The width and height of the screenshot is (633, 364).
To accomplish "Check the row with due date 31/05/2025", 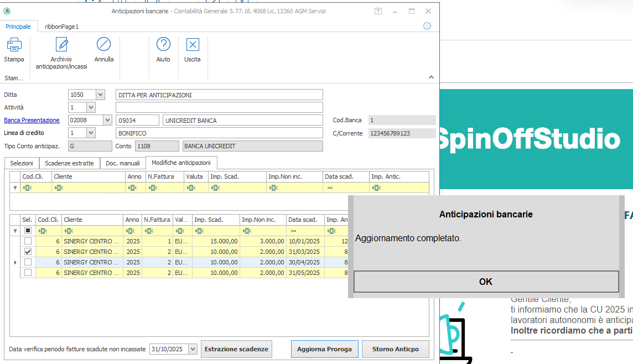I will coord(28,273).
